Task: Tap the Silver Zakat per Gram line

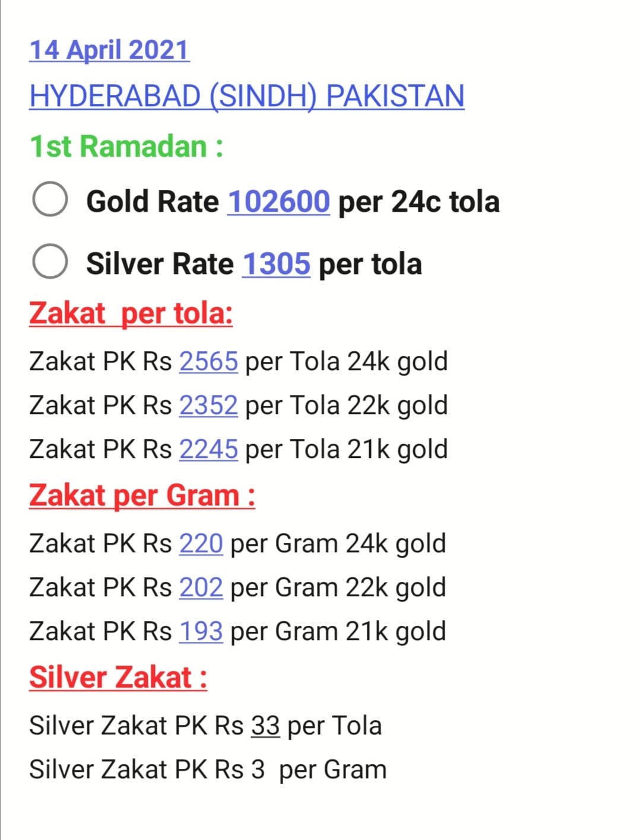Action: (x=208, y=769)
